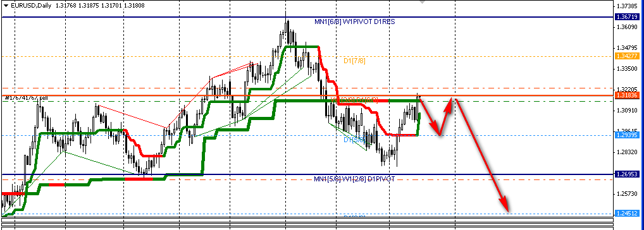
Task: Select the MN1[6/8] W1PIVOT D1RES label
Action: (x=354, y=21)
